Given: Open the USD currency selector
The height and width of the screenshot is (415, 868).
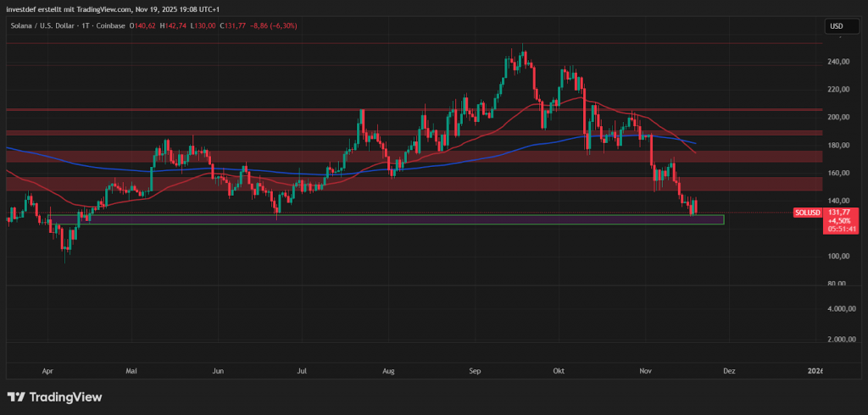Looking at the screenshot, I should click(836, 26).
